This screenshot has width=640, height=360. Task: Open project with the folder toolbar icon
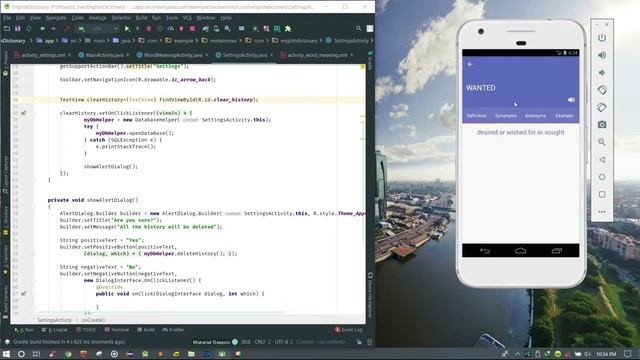[x=7, y=29]
